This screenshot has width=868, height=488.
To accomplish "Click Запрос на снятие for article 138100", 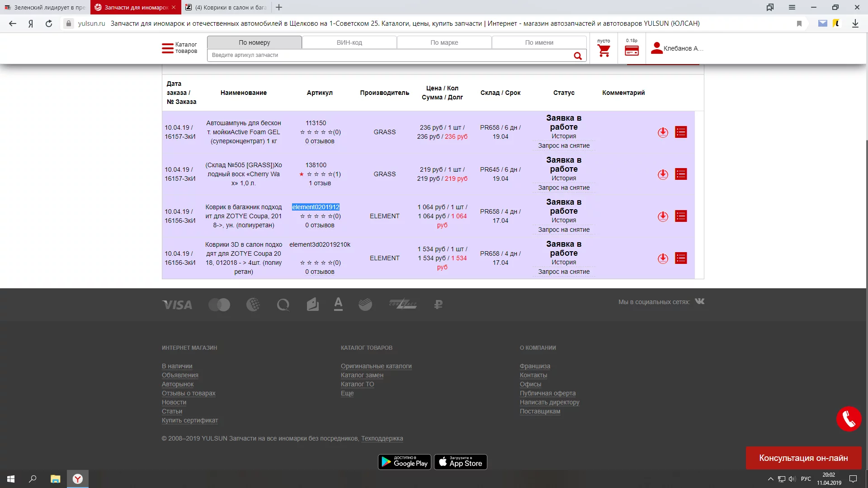I will [564, 188].
